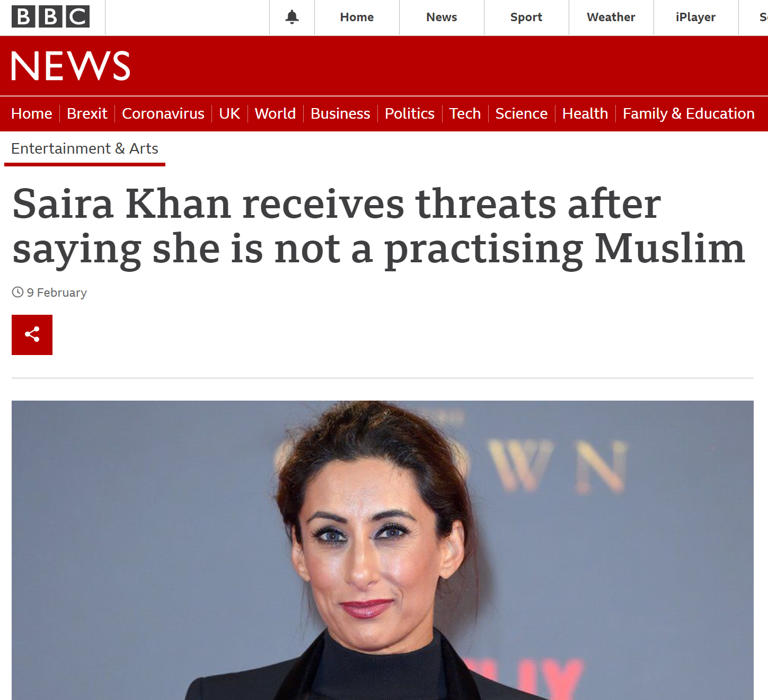Go to Sport section
Viewport: 768px width, 700px height.
tap(526, 17)
